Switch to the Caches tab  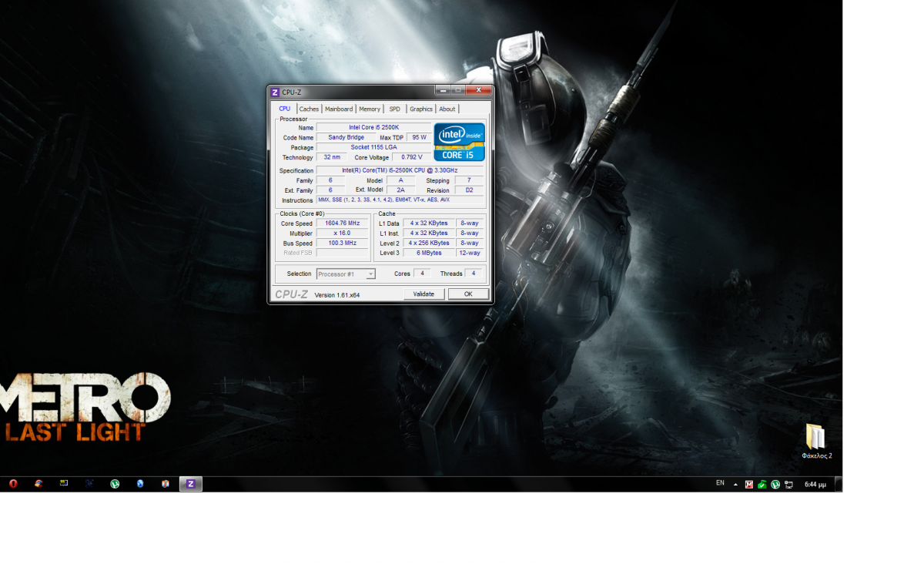click(309, 109)
